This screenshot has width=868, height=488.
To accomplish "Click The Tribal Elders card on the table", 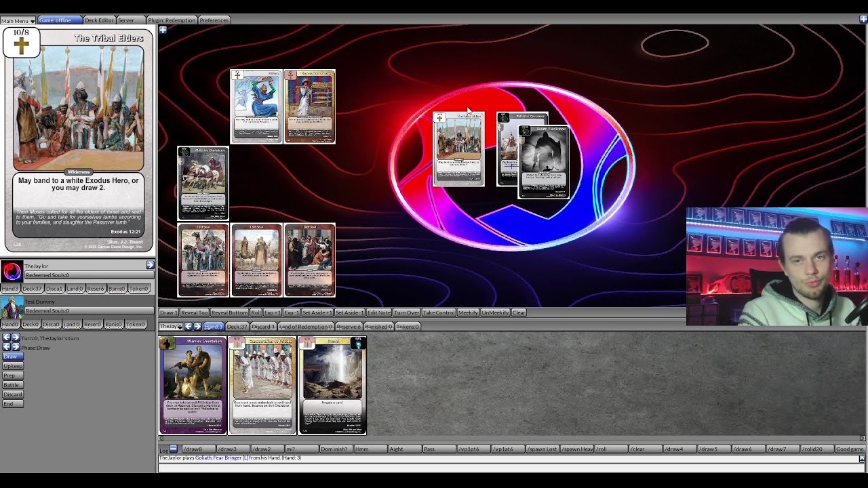I will (458, 149).
